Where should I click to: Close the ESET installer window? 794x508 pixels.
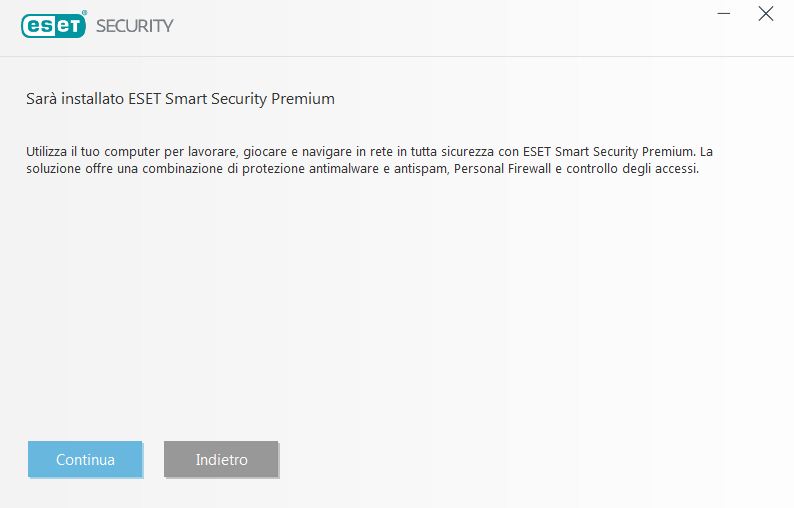click(766, 14)
